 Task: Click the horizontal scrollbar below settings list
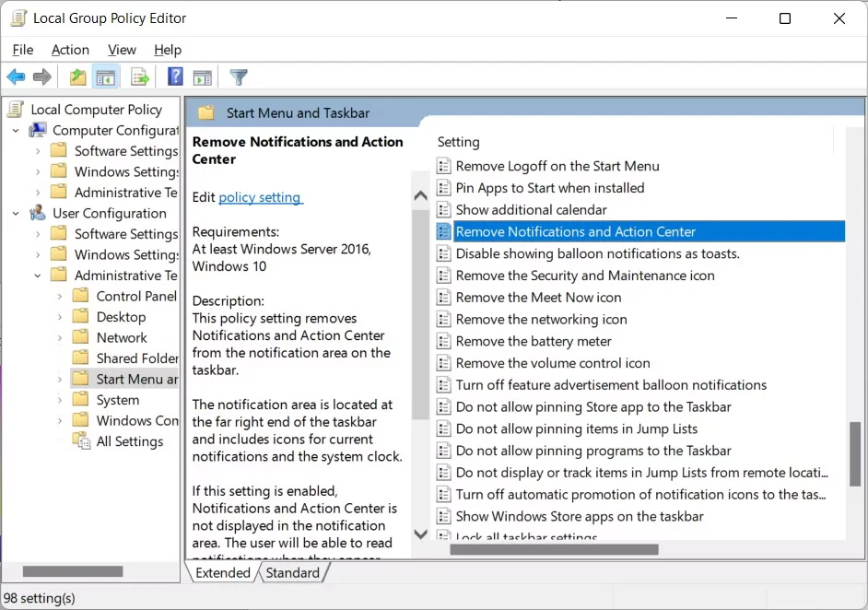coord(553,549)
